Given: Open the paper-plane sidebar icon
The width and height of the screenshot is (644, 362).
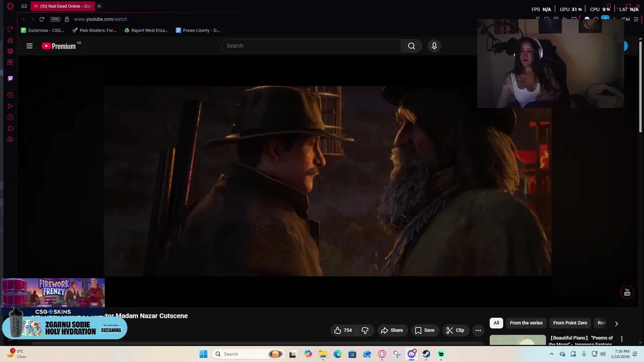Looking at the screenshot, I should tap(10, 106).
